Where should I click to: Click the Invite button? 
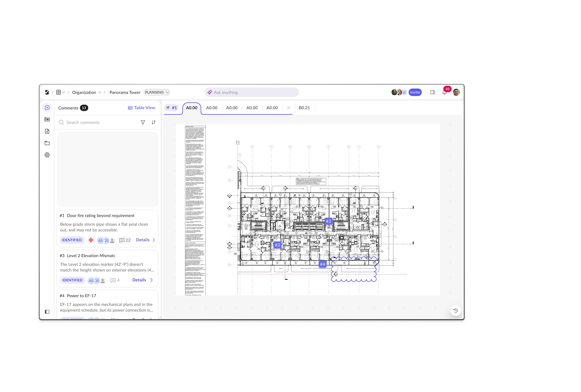pyautogui.click(x=415, y=92)
